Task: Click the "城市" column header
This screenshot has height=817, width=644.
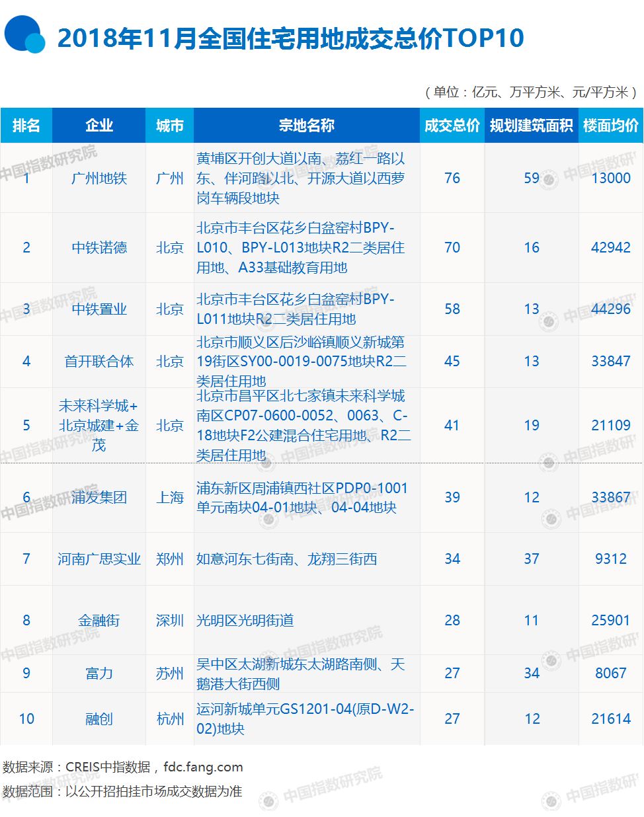Action: [x=170, y=126]
